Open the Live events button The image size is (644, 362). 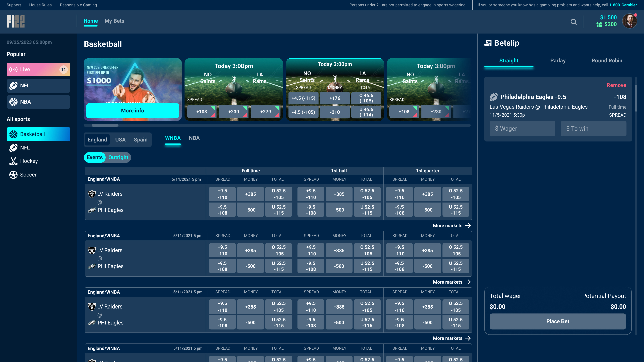[x=38, y=69]
